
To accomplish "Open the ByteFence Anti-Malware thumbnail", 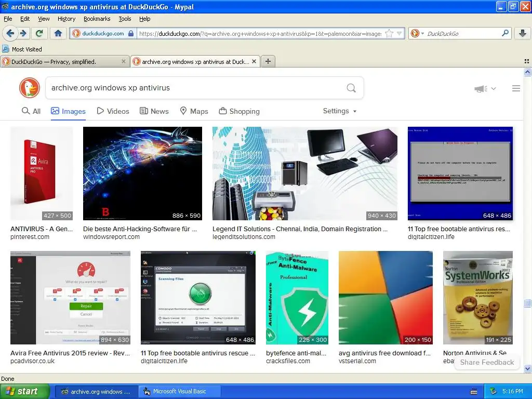I will click(x=297, y=298).
